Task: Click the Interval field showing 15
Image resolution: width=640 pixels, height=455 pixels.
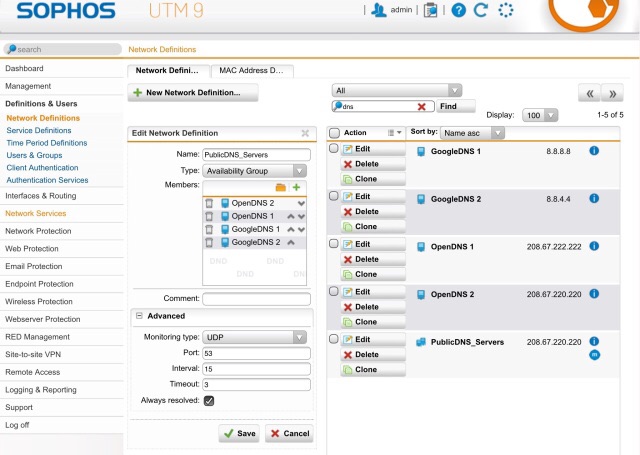Action: (256, 369)
